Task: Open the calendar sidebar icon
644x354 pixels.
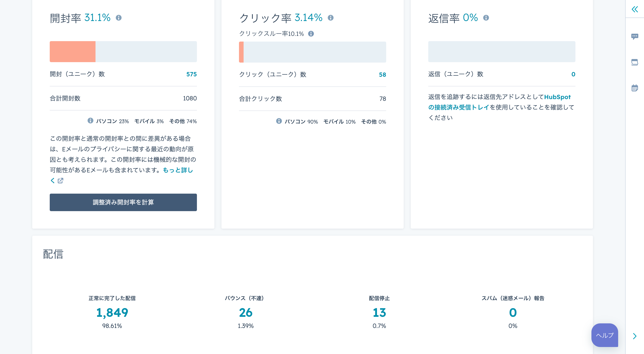Action: (x=635, y=88)
